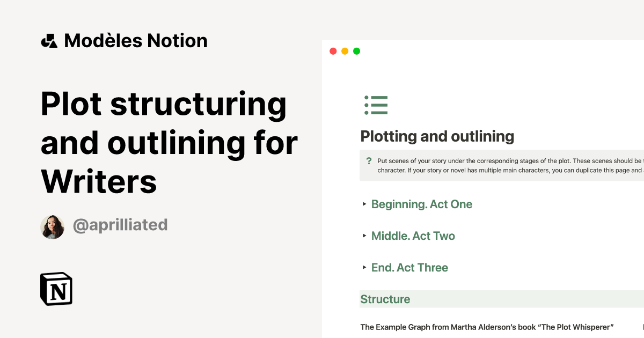Image resolution: width=644 pixels, height=338 pixels.
Task: Select the Structure section heading
Action: click(x=385, y=299)
